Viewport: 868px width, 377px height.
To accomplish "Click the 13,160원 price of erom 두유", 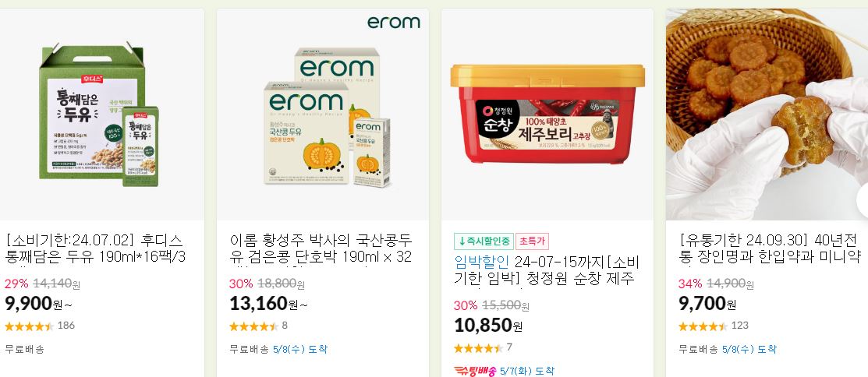I will point(268,304).
